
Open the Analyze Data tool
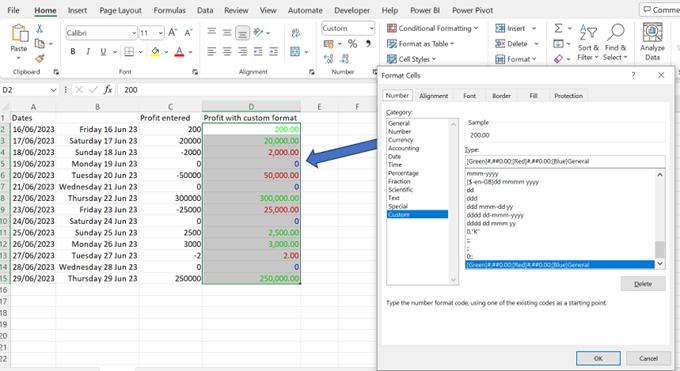(x=652, y=42)
